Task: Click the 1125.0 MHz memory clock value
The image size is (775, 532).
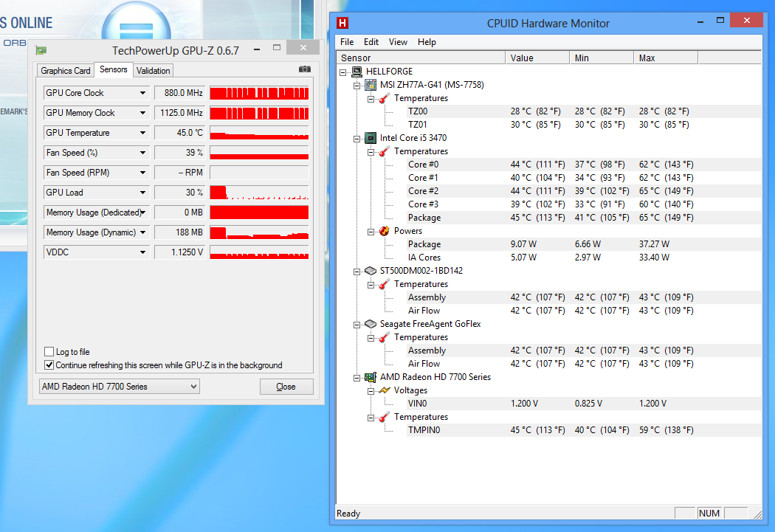Action: click(179, 113)
